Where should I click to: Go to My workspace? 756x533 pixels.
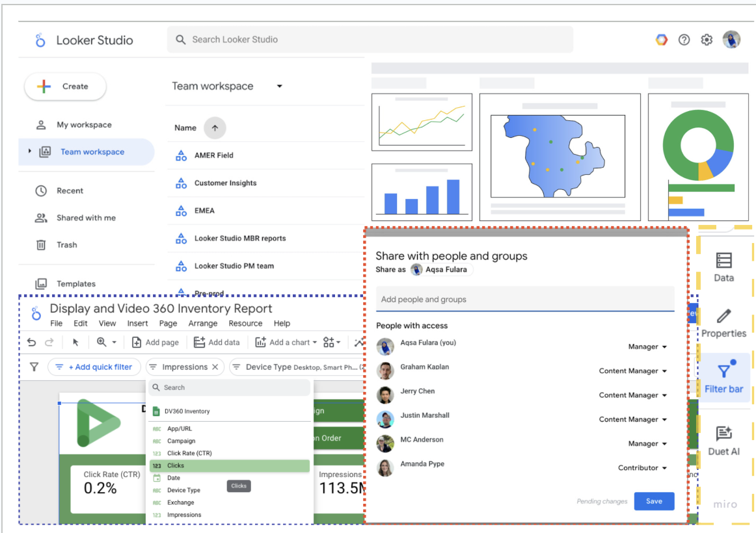[85, 125]
